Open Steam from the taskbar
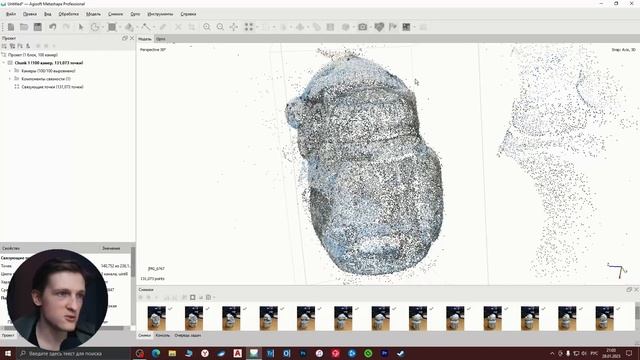 click(401, 353)
